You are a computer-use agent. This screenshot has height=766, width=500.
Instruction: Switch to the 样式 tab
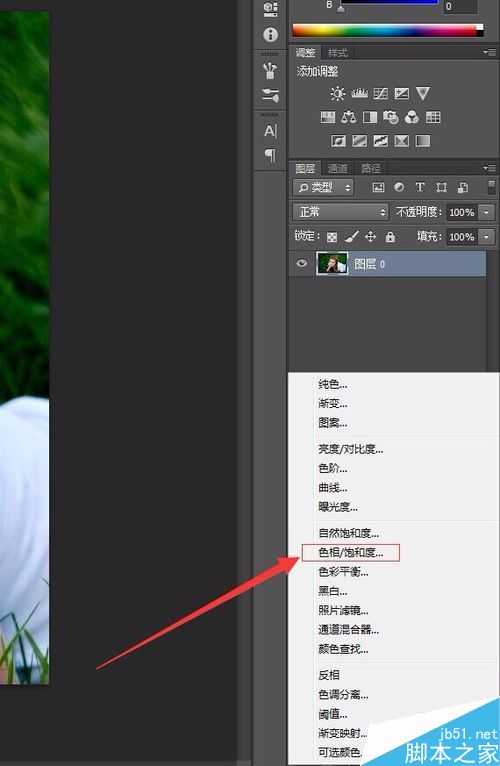[338, 52]
